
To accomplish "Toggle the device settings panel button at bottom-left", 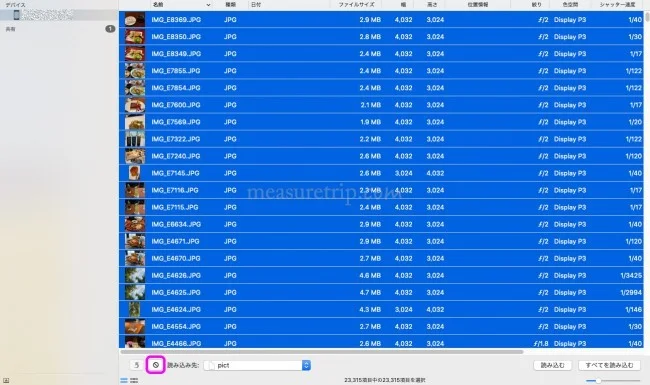I will (x=6, y=380).
